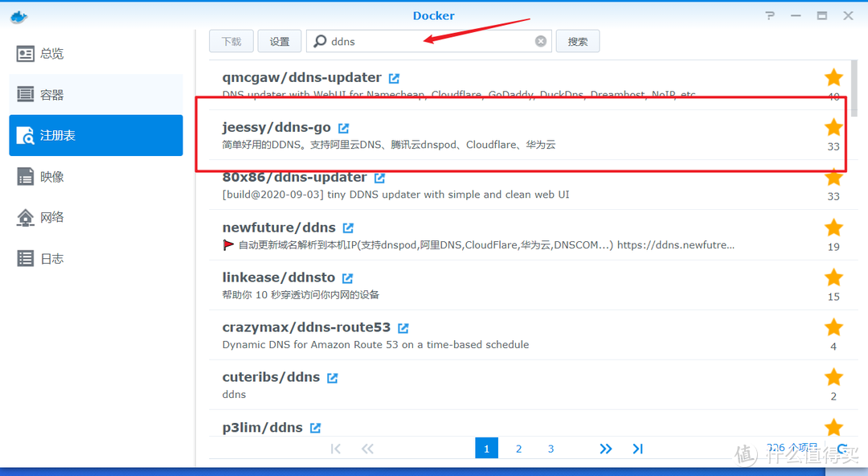Go to results page 3
The height and width of the screenshot is (476, 868).
[551, 449]
